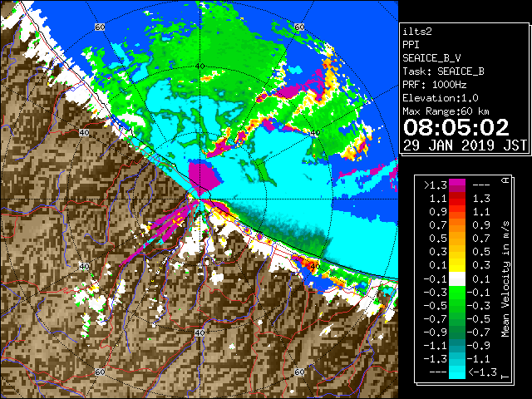
Task: Click the 'SEAICE_B_V' product label
Action: tap(431, 58)
